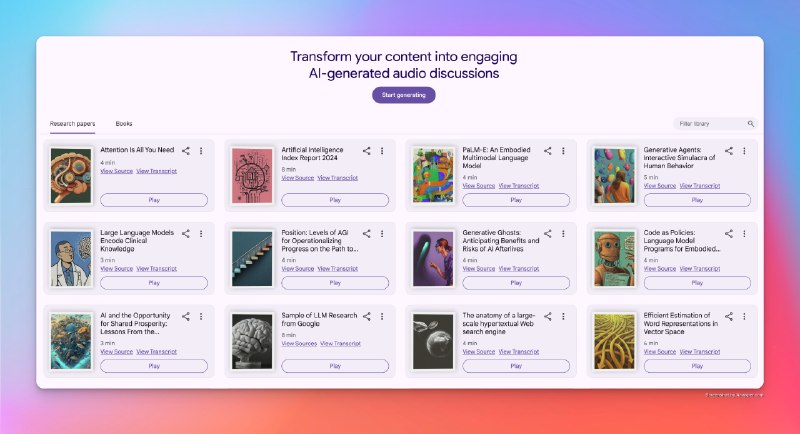
Task: Open View Transcript for Generative Ghosts
Action: tap(519, 269)
